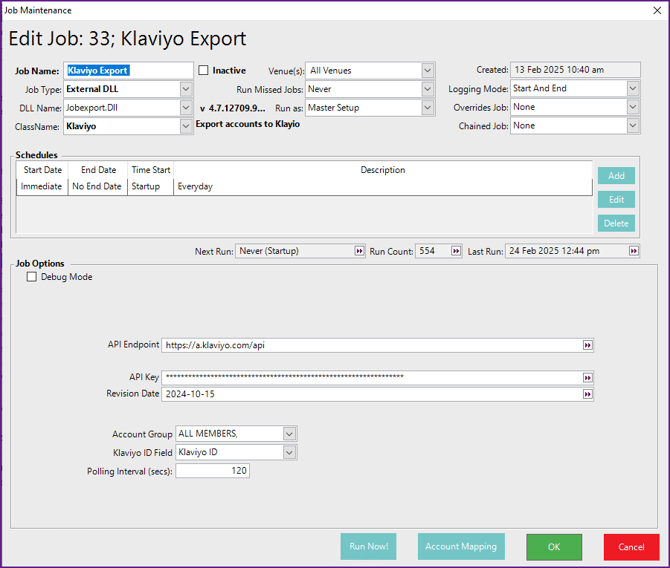This screenshot has height=568, width=670.
Task: Expand the Venue(s) dropdown
Action: (428, 71)
